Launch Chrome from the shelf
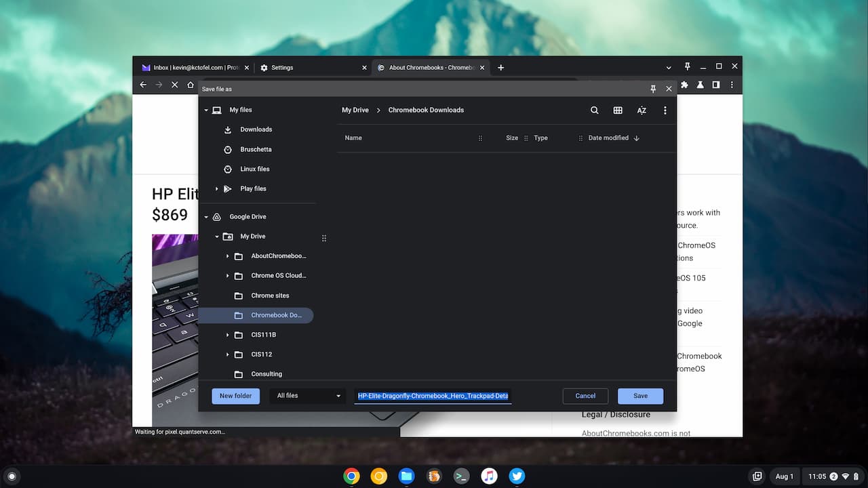 click(x=351, y=476)
